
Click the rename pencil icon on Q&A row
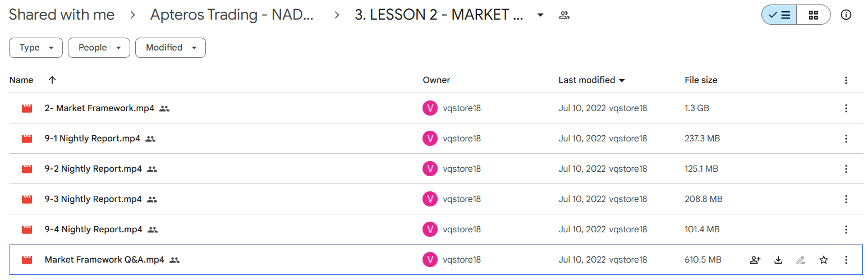801,260
